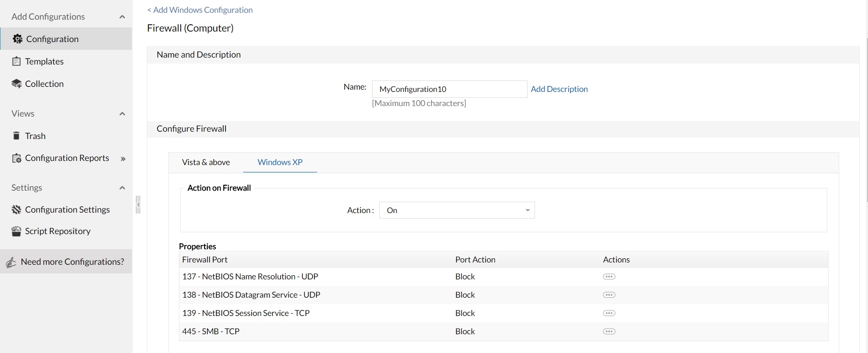This screenshot has width=868, height=353.
Task: Click the Configuration Reports icon
Action: click(16, 158)
